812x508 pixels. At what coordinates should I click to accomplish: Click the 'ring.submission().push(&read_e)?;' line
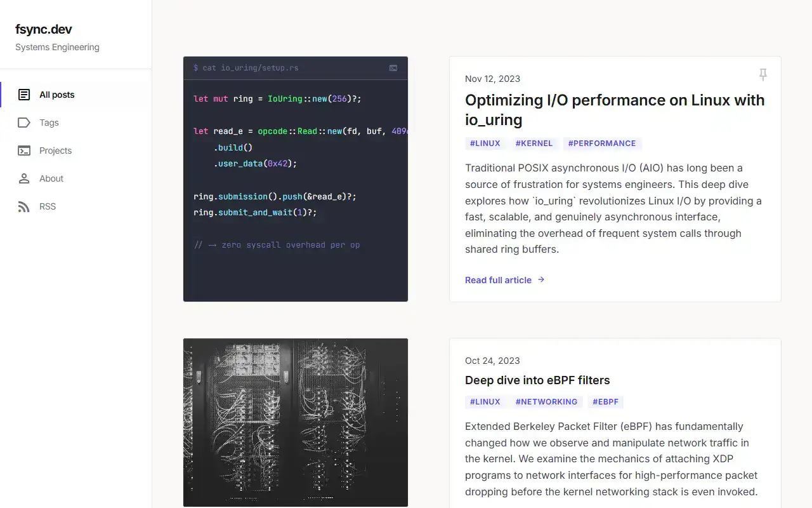[275, 197]
